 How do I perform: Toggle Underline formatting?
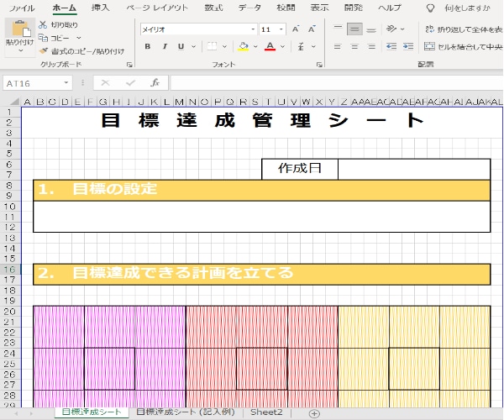pos(181,46)
